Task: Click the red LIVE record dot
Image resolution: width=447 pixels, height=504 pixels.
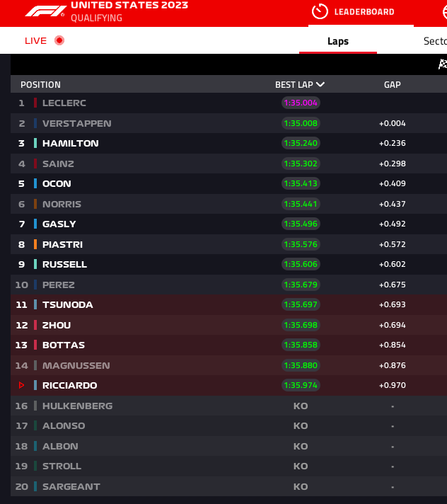Action: pos(59,40)
